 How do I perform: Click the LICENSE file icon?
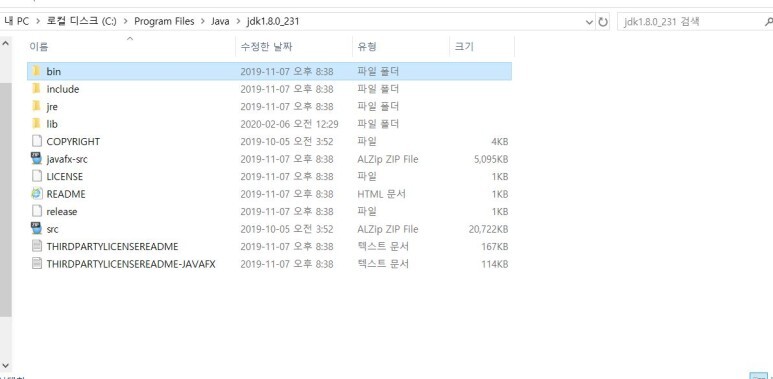click(36, 176)
